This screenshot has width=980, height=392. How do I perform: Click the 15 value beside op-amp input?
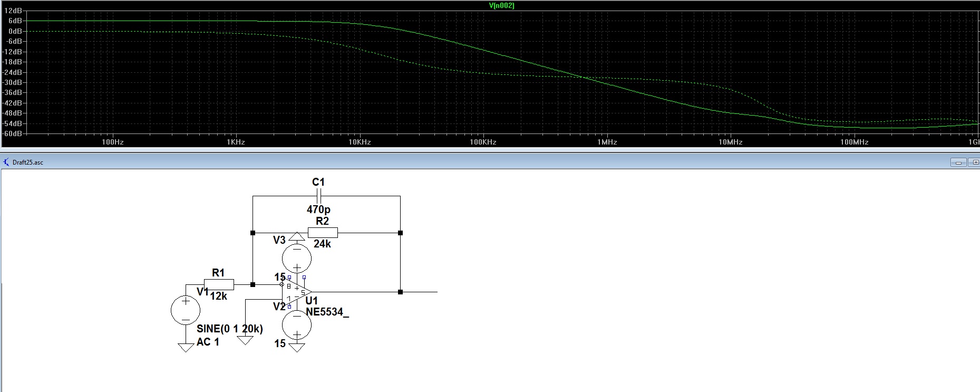click(x=280, y=277)
